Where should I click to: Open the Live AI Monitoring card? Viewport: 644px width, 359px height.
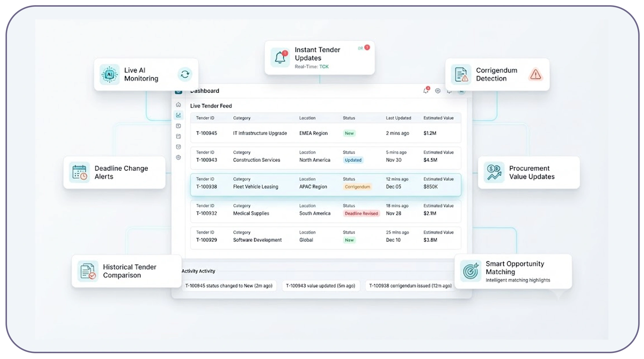146,74
